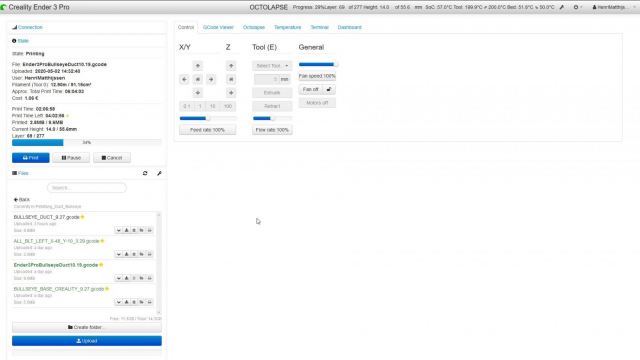640x360 pixels.
Task: Lower Z axis with the down arrow
Action: tap(231, 93)
